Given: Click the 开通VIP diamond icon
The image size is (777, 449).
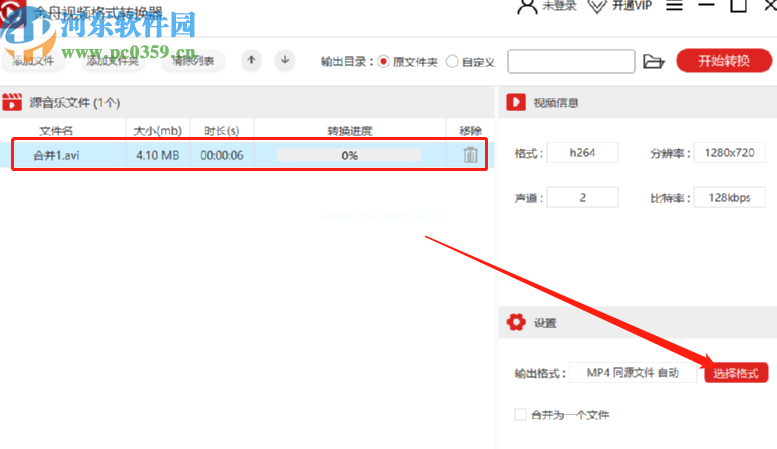Looking at the screenshot, I should (x=597, y=6).
